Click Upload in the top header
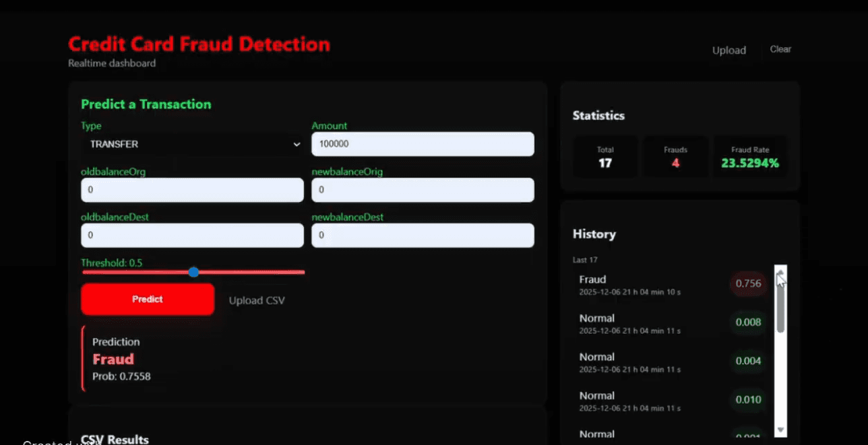 [x=729, y=50]
